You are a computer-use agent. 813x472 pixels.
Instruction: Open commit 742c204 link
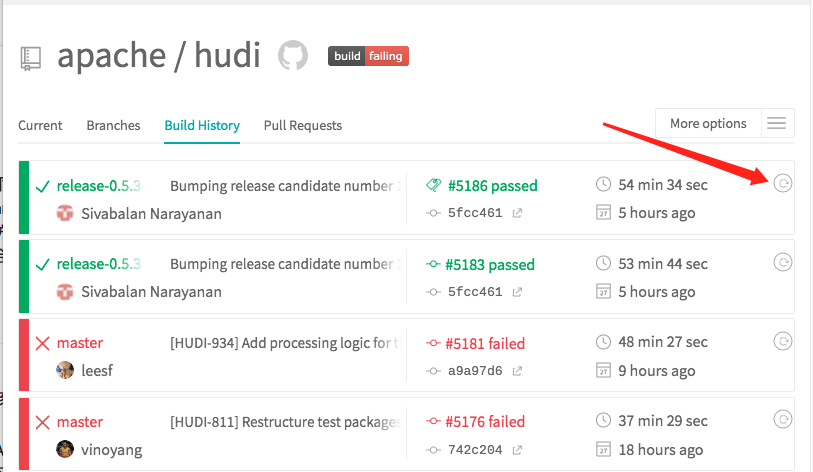click(x=475, y=450)
